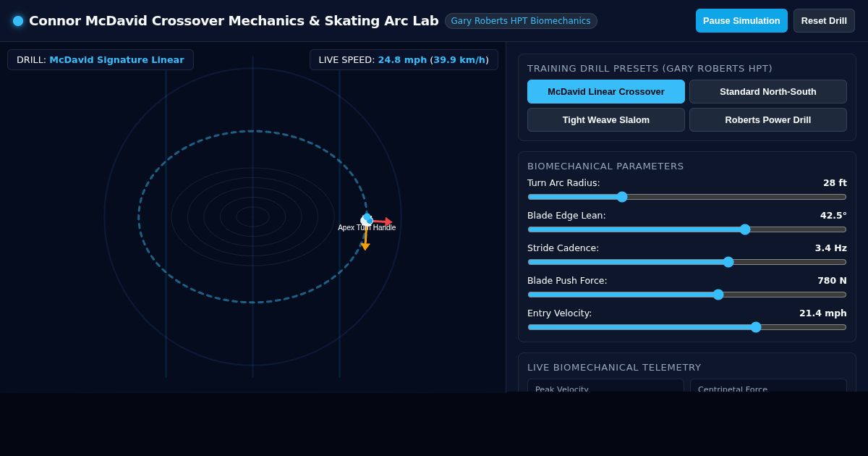Click the Pause Simulation button
The width and height of the screenshot is (868, 456).
click(x=741, y=20)
